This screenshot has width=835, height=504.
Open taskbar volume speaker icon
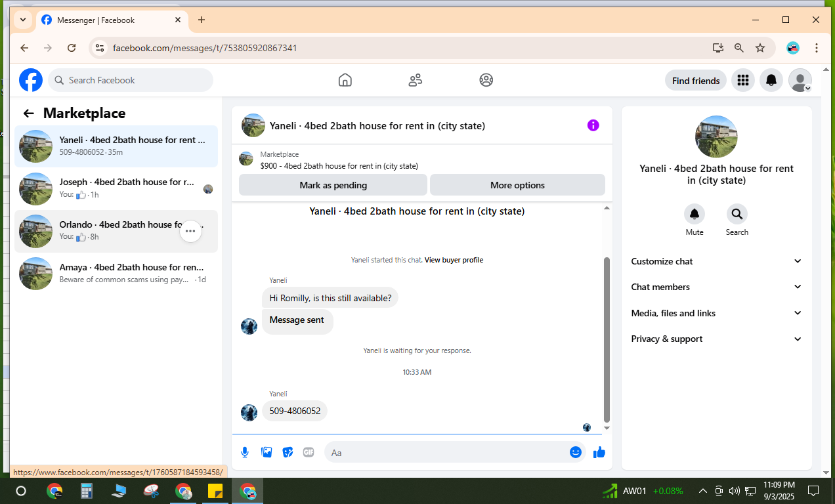point(734,491)
